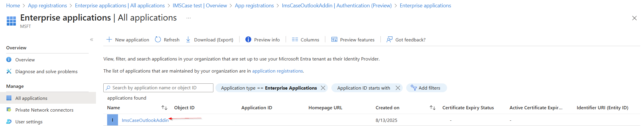Click the Preview features icon

pyautogui.click(x=334, y=39)
